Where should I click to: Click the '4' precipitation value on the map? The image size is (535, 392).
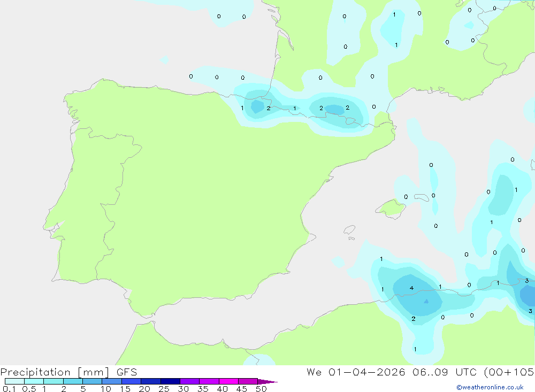point(411,288)
